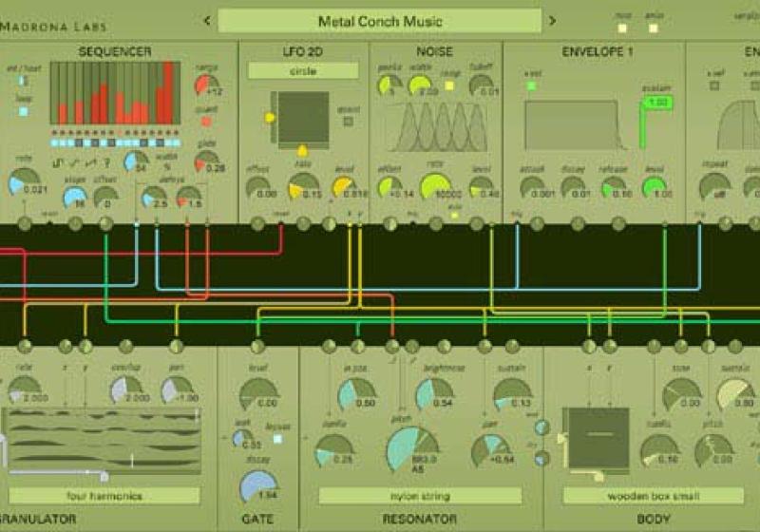Click the Body tone dial showing 0.00
The height and width of the screenshot is (532, 760).
coord(681,392)
